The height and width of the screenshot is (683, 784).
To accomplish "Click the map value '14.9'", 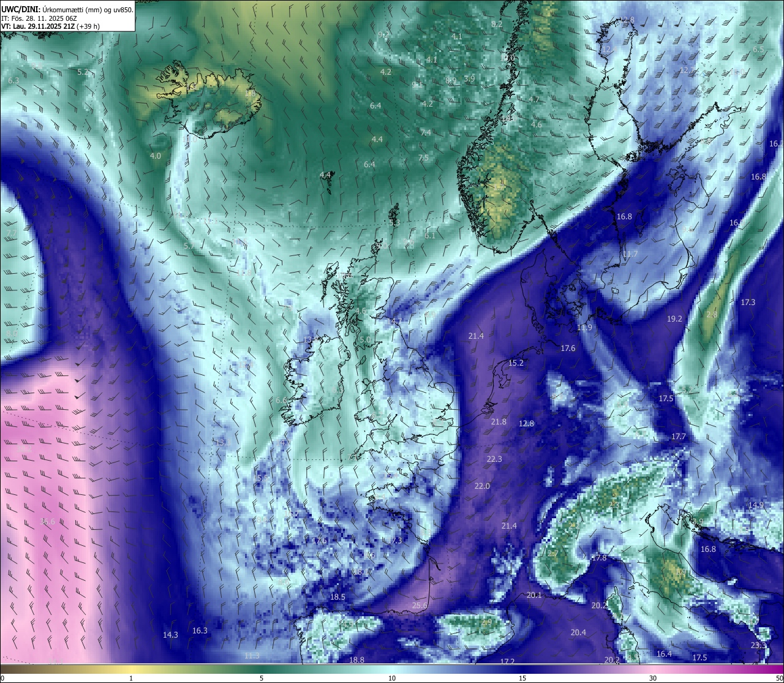I will click(x=756, y=505).
